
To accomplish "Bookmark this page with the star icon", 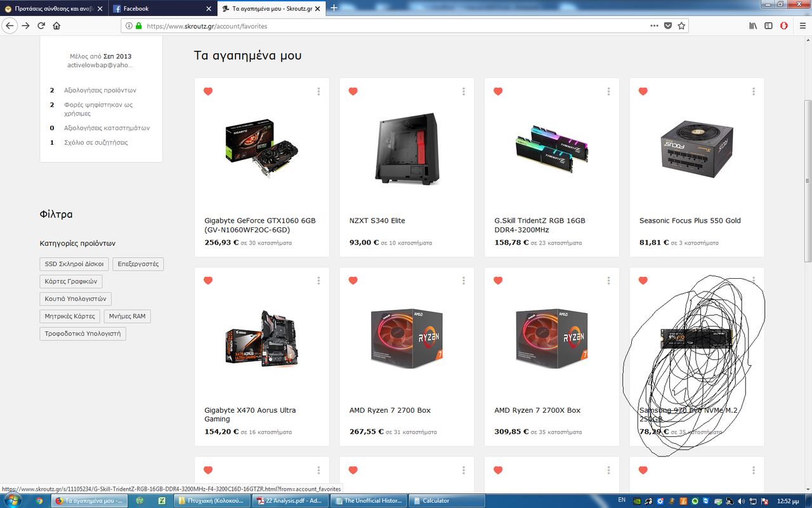I will pos(681,26).
